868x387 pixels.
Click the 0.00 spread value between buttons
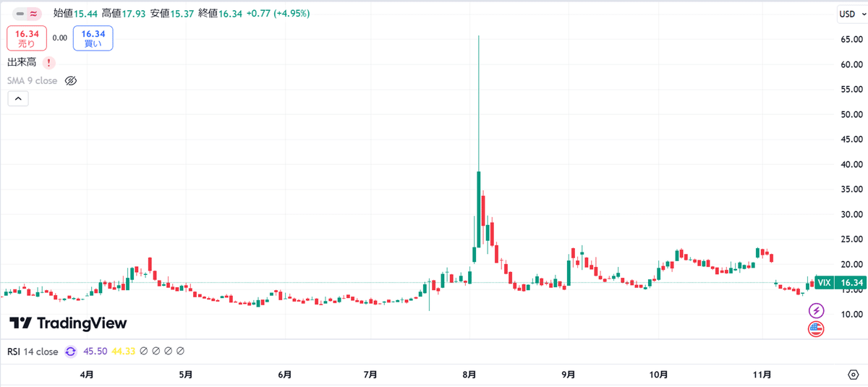tap(60, 38)
